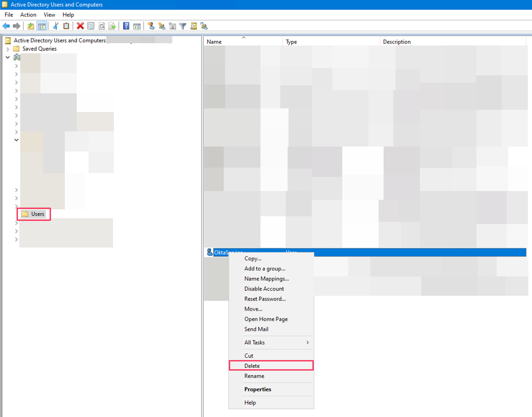The image size is (532, 417).
Task: Click the Find objects magnifier toolbar icon
Action: tap(193, 26)
